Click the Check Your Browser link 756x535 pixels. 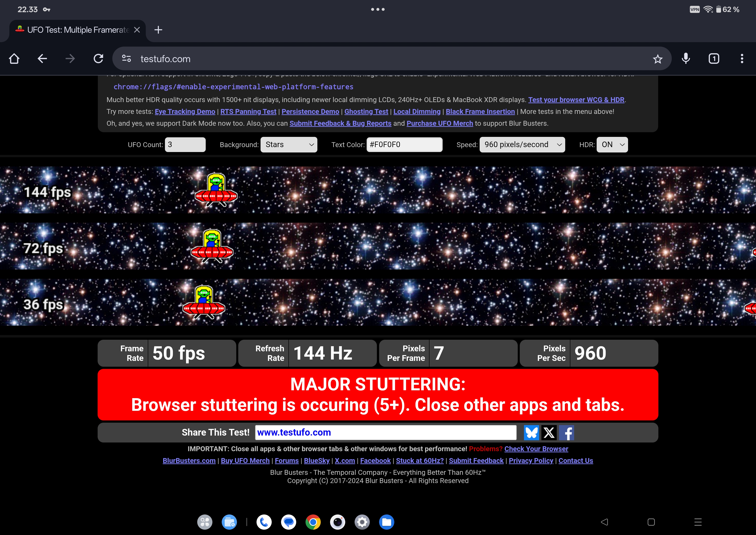[x=536, y=449]
